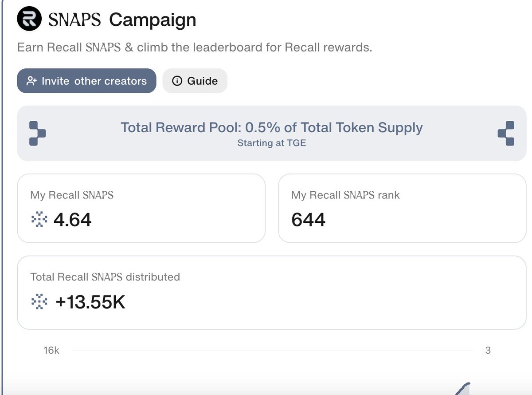Click the SNAPS icon beside 4.64
Viewport: 532px width, 395px height.
click(39, 220)
